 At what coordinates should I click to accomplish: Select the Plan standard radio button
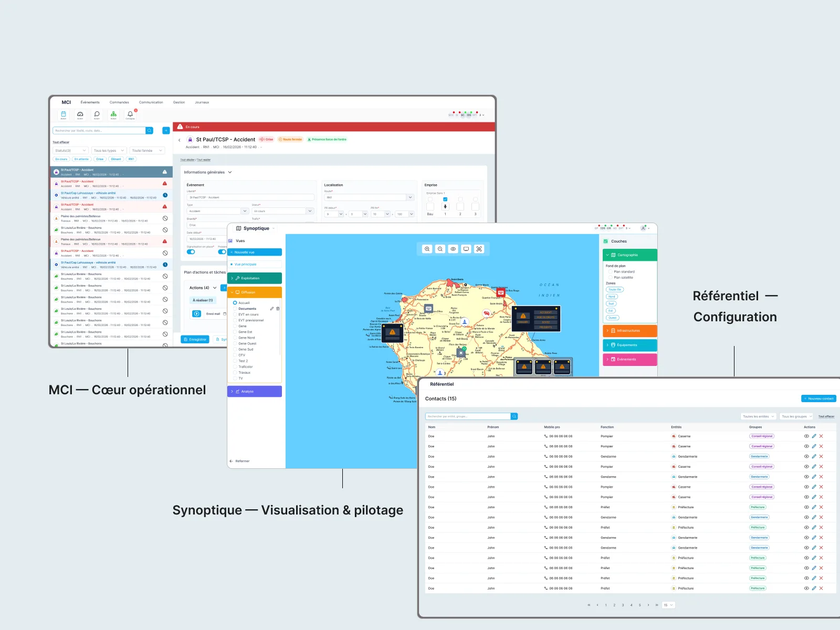tap(611, 272)
